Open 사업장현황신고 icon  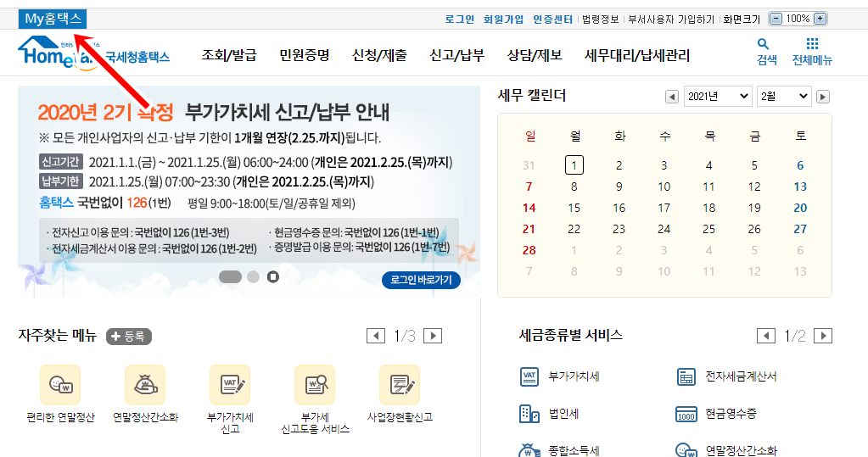(x=400, y=385)
